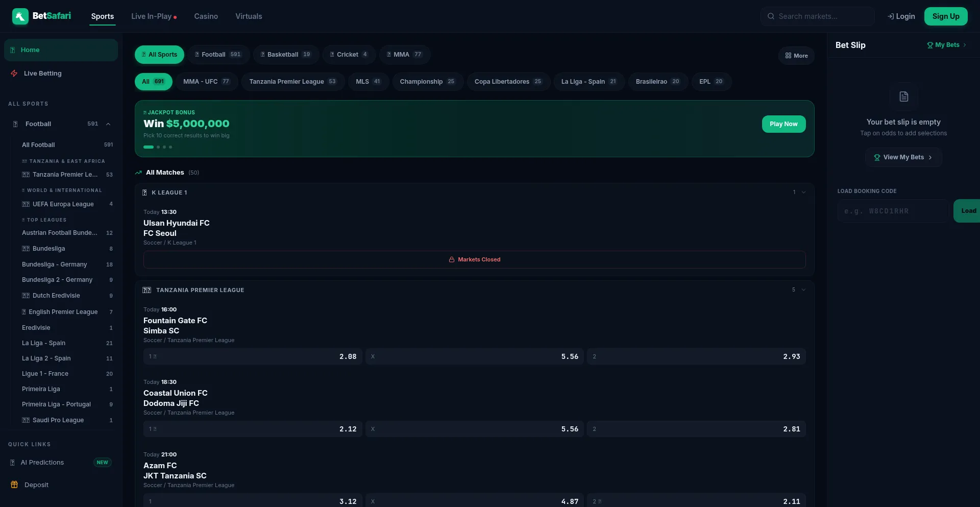Viewport: 980px width, 507px height.
Task: Select the Brasileirao 20 league chip
Action: tap(658, 82)
